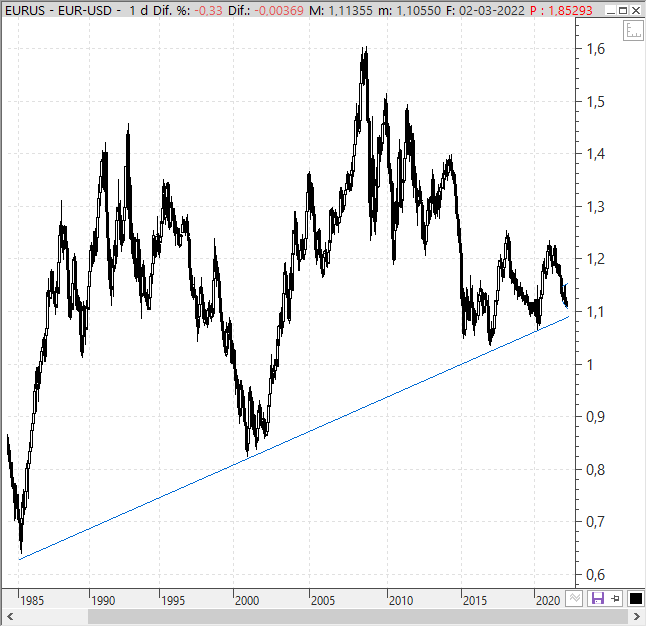
Task: Open the black color swatch
Action: 636,599
